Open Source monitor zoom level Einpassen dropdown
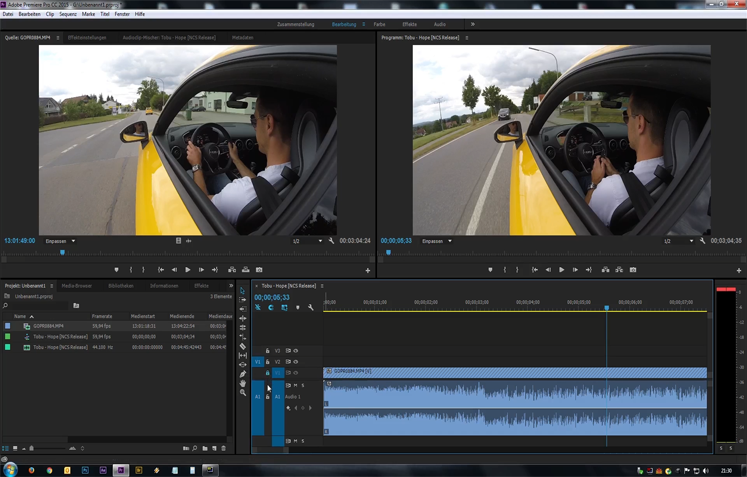Screen dimensions: 747x477 [61, 241]
